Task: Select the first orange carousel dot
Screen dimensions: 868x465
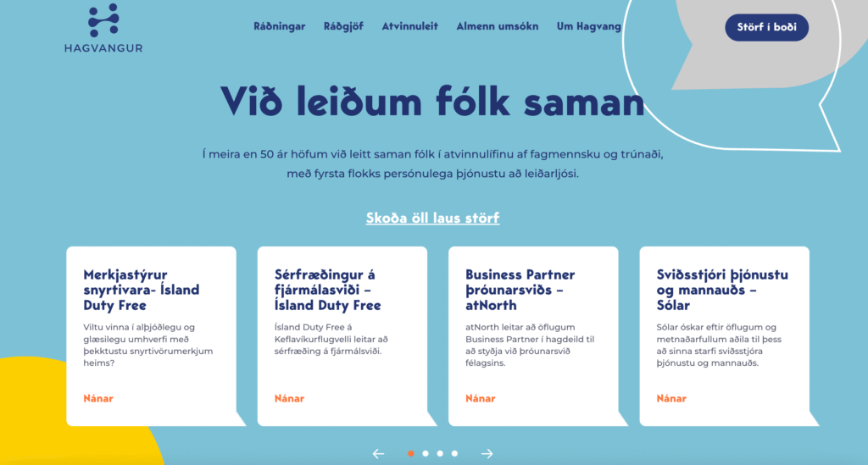Action: 411,453
